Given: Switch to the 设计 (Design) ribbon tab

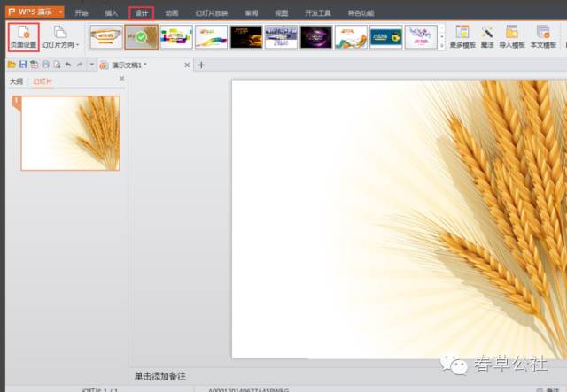Looking at the screenshot, I should (142, 13).
